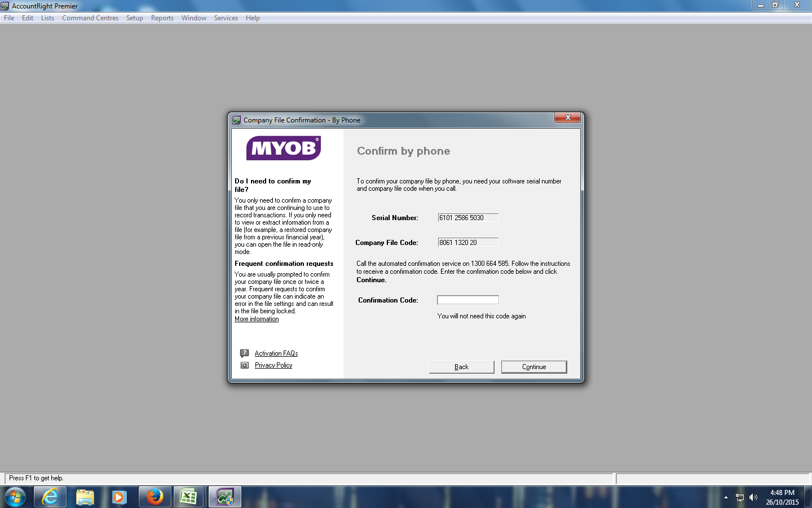Open the Reports menu

click(x=162, y=18)
